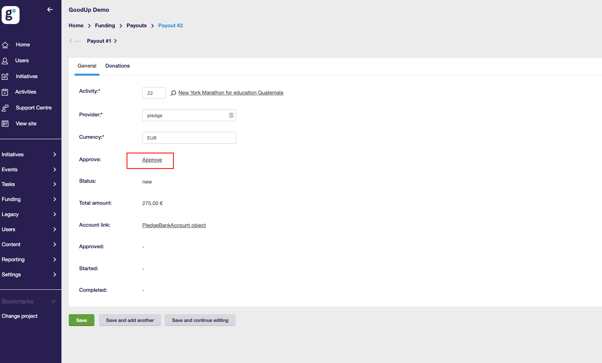Open the Home icon in the sidebar
602x363 pixels.
pyautogui.click(x=5, y=45)
